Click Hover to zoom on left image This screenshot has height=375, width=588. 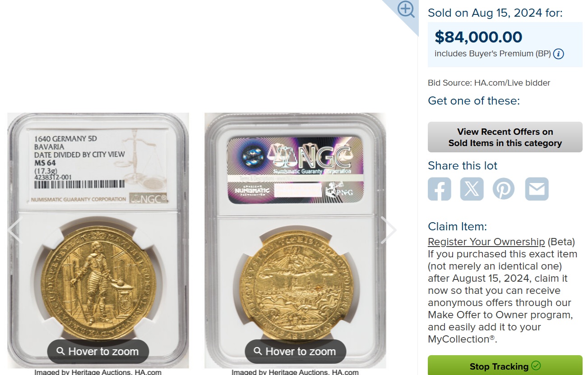coord(98,352)
